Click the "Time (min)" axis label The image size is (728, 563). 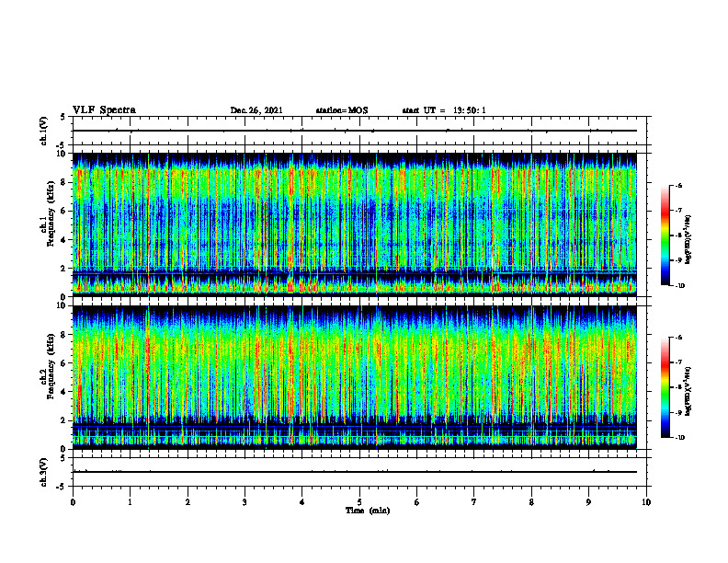368,511
